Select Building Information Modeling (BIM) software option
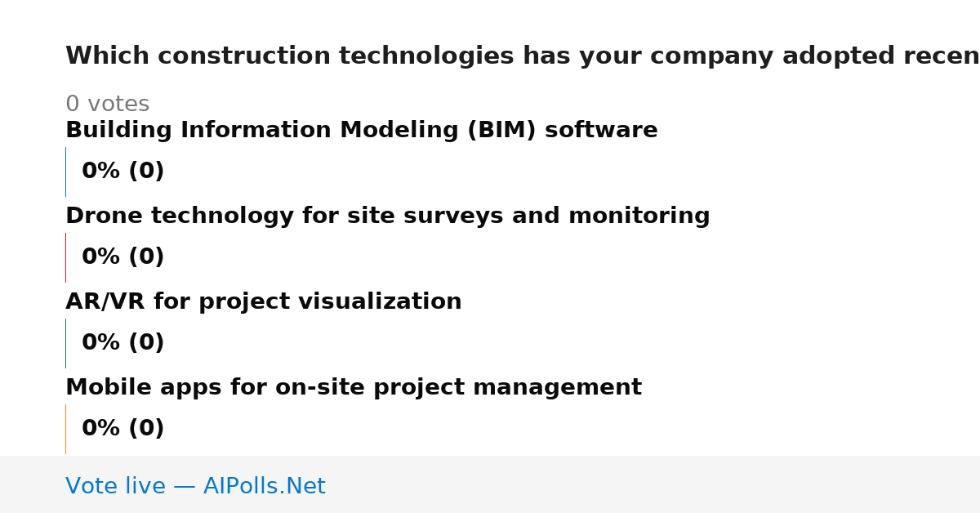The height and width of the screenshot is (513, 980). click(362, 131)
